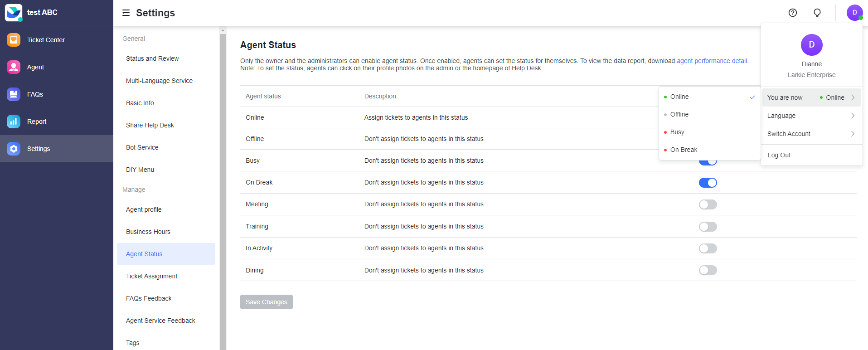This screenshot has width=868, height=350.
Task: Open Ticket Center via its orange icon
Action: [x=14, y=40]
